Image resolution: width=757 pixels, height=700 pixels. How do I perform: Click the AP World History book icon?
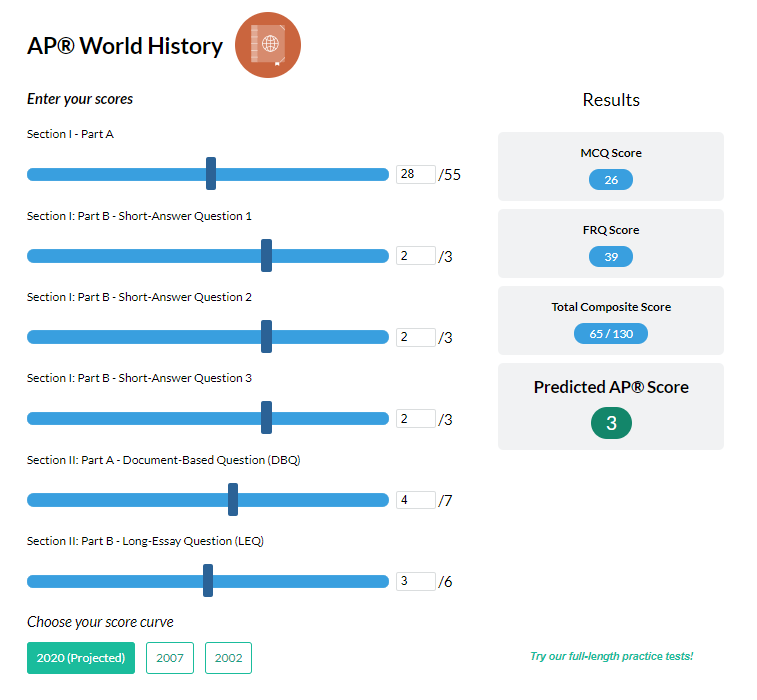coord(267,45)
